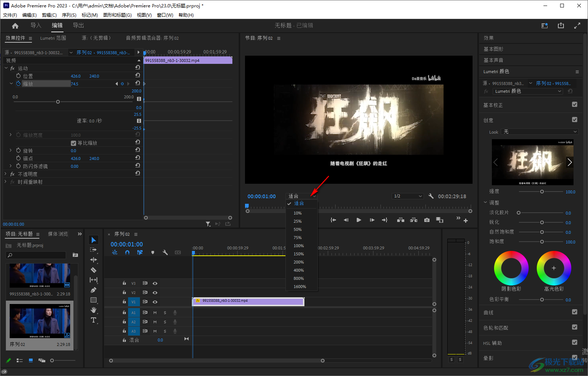The width and height of the screenshot is (588, 376).
Task: Click the Lift button in Program Monitor
Action: coord(401,220)
